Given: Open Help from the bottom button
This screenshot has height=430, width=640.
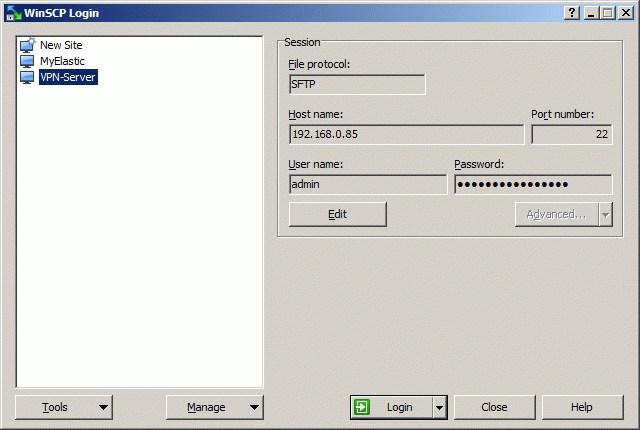Looking at the screenshot, I should 582,407.
